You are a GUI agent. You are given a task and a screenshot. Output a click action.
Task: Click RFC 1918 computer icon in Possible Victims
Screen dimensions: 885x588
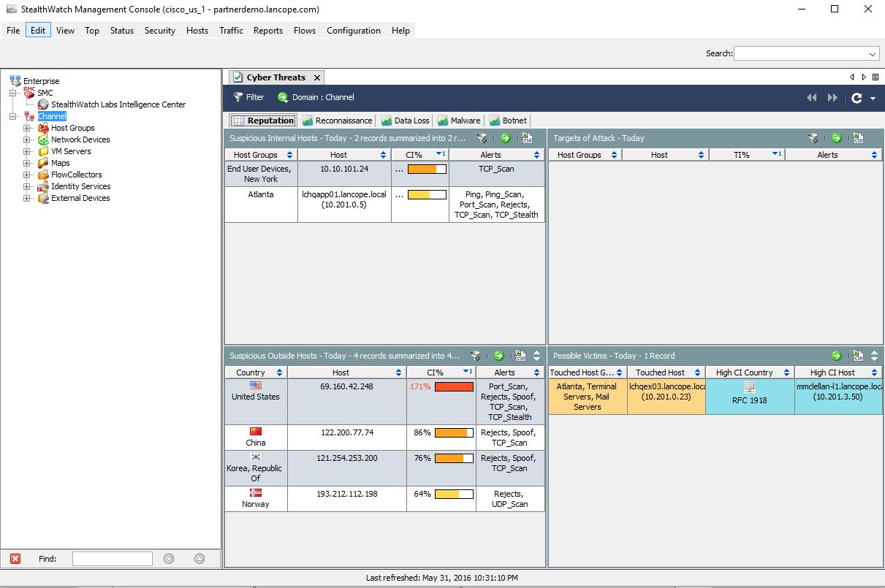coord(749,387)
